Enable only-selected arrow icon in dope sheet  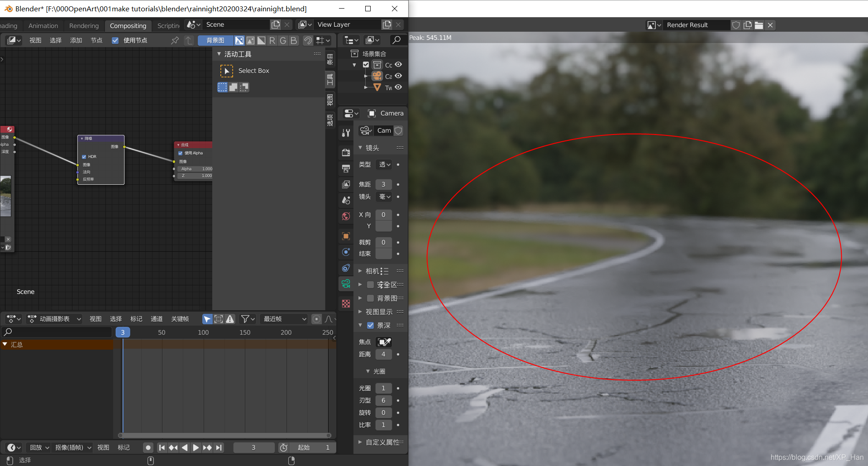(x=207, y=319)
